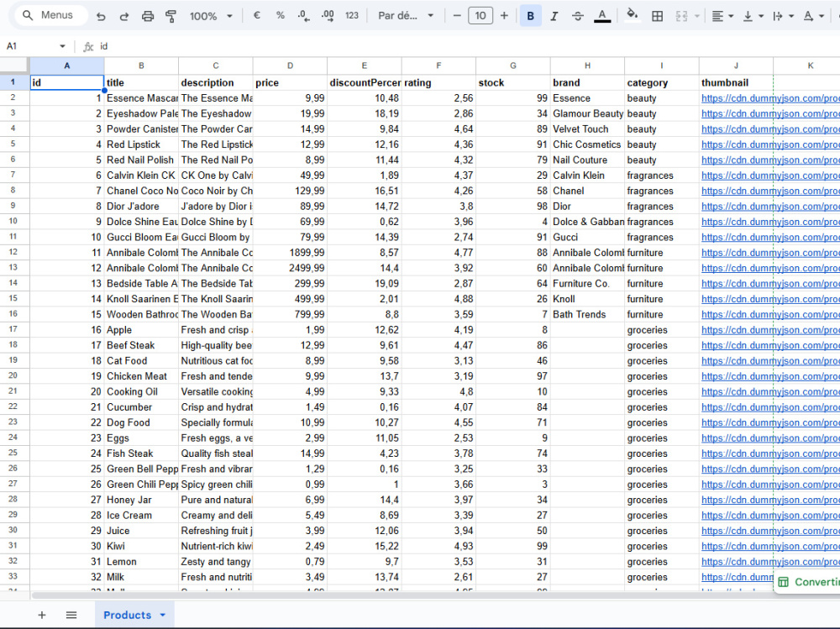
Task: Open thumbnail link in Fish Steak row
Action: (769, 453)
